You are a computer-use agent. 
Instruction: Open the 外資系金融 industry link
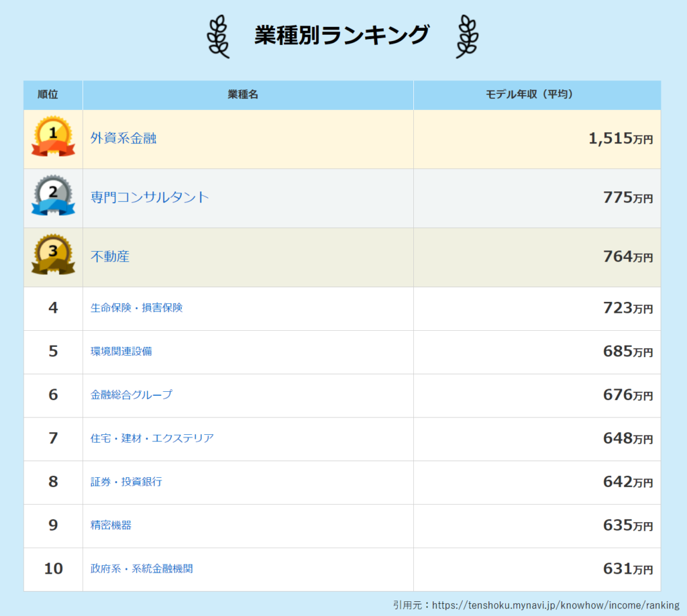pyautogui.click(x=123, y=139)
